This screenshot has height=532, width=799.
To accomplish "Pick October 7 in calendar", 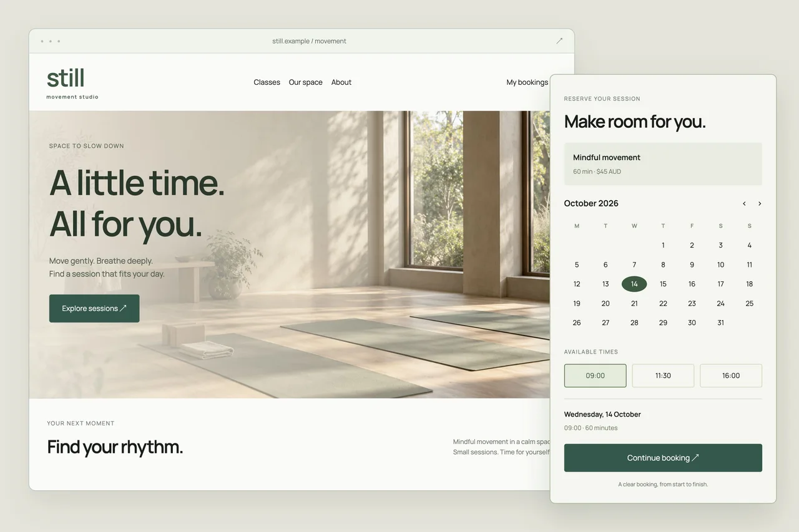I will pyautogui.click(x=634, y=265).
